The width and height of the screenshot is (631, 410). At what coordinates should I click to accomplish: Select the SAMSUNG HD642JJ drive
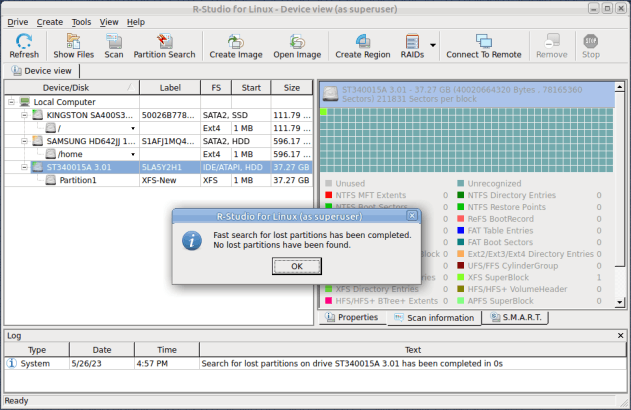91,141
